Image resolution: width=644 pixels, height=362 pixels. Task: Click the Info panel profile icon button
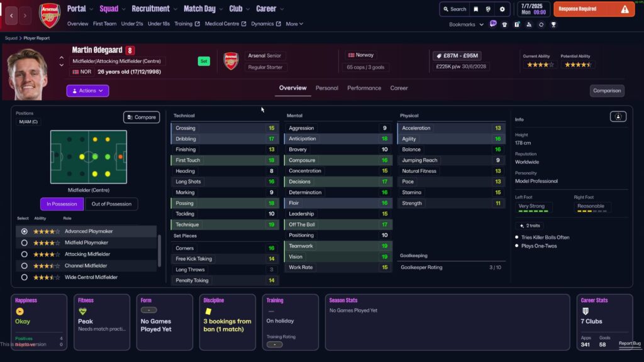coord(618,117)
